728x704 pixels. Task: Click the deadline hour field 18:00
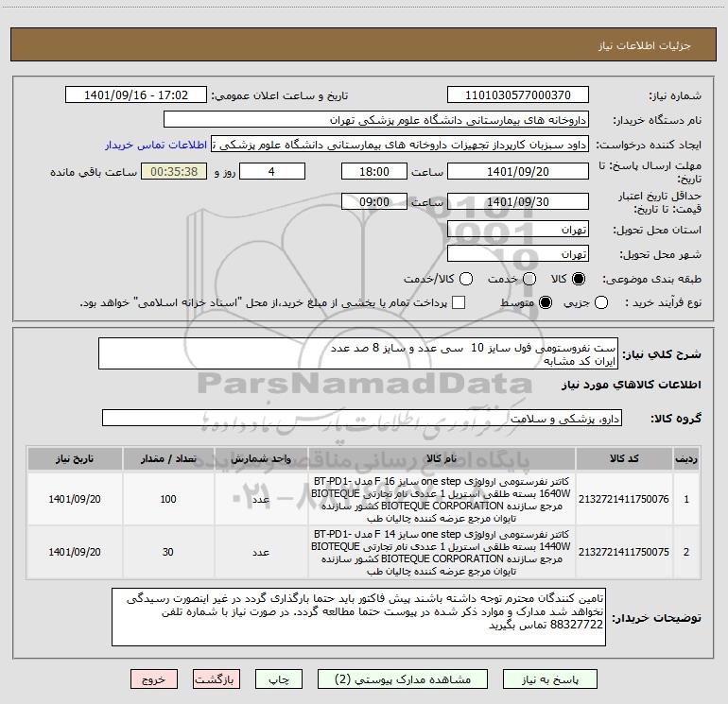pyautogui.click(x=374, y=171)
